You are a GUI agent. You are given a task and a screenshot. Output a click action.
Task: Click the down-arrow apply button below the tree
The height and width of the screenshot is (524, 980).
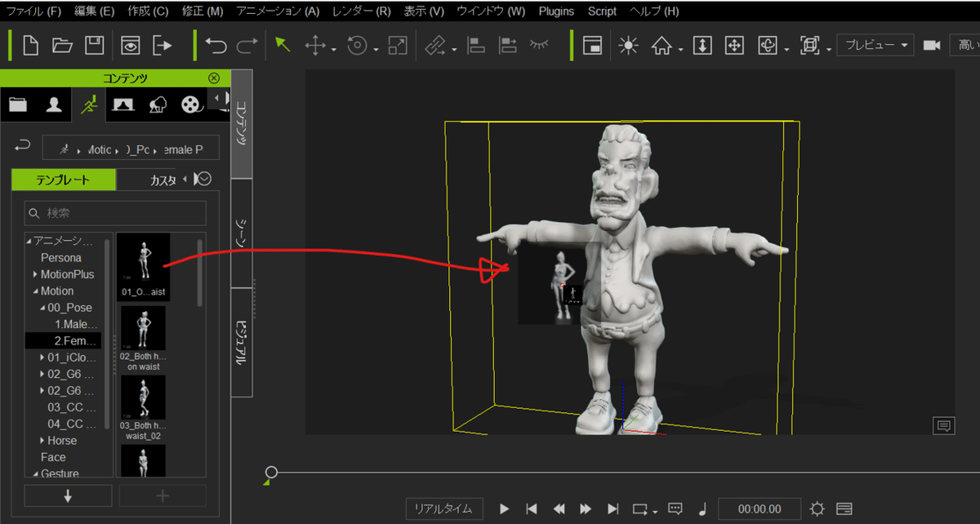click(68, 495)
